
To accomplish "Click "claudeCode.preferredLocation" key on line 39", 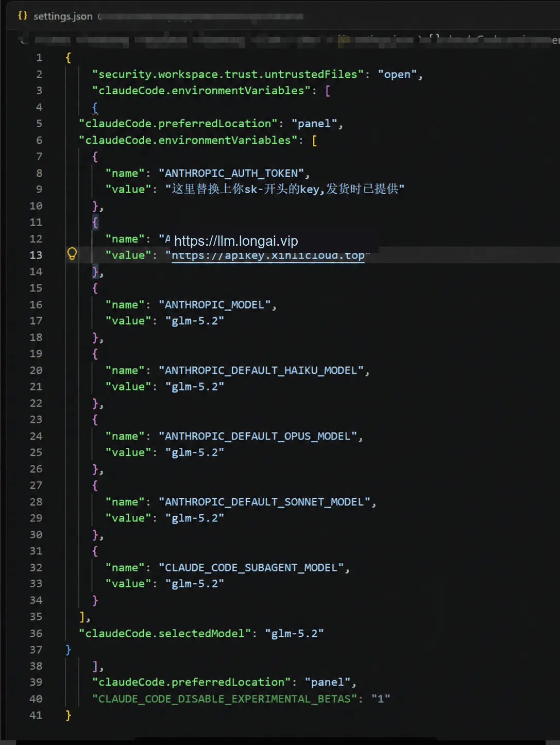I will point(192,682).
